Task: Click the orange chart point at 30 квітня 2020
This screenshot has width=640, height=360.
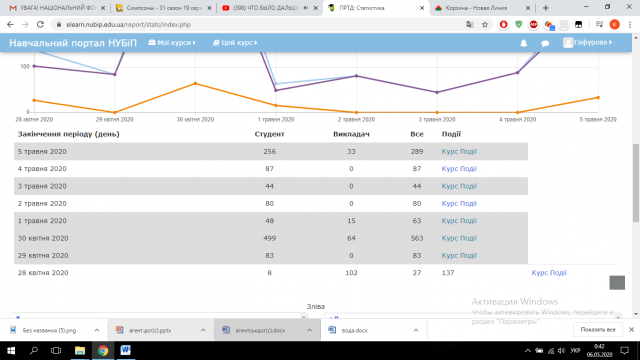Action: pyautogui.click(x=195, y=83)
